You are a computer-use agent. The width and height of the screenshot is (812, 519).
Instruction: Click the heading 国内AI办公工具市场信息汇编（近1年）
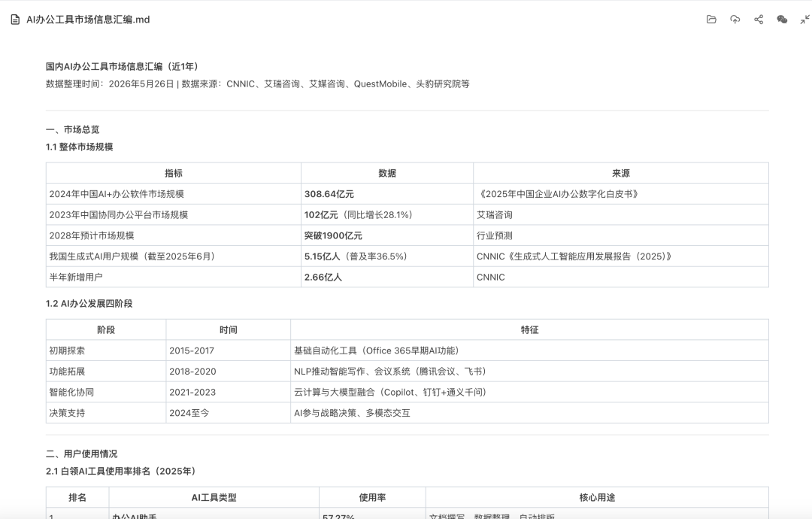tap(123, 66)
